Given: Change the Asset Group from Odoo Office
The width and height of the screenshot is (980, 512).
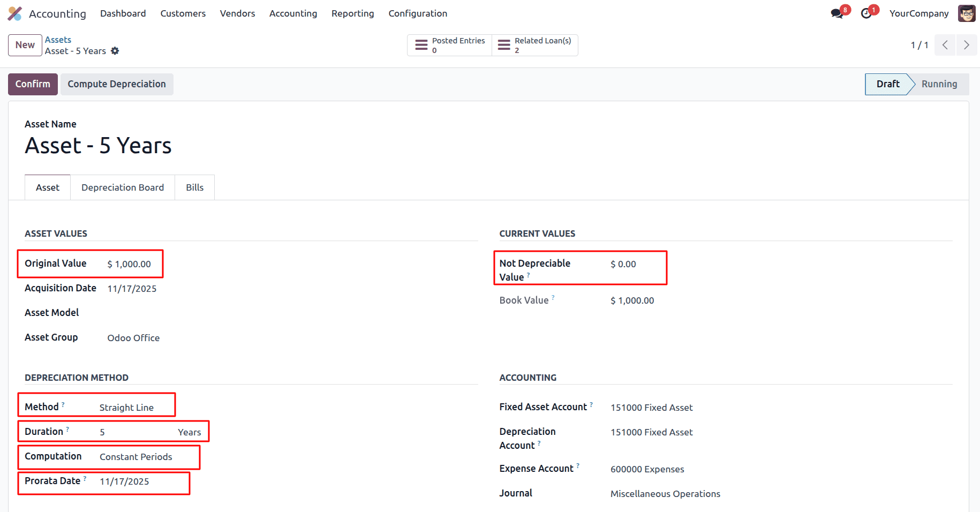Looking at the screenshot, I should [x=133, y=337].
